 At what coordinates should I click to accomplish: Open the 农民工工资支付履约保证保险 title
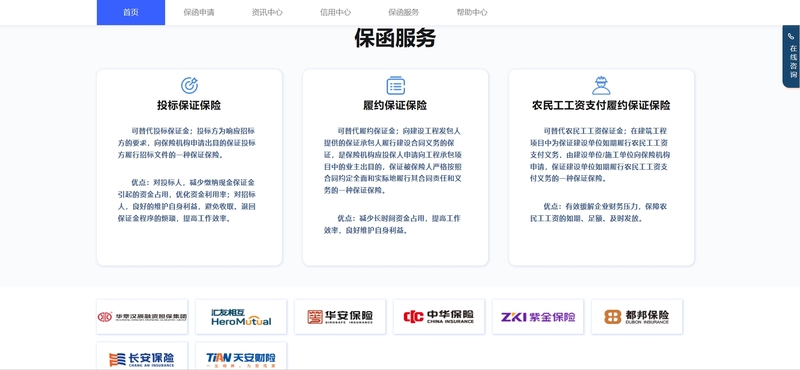(601, 106)
